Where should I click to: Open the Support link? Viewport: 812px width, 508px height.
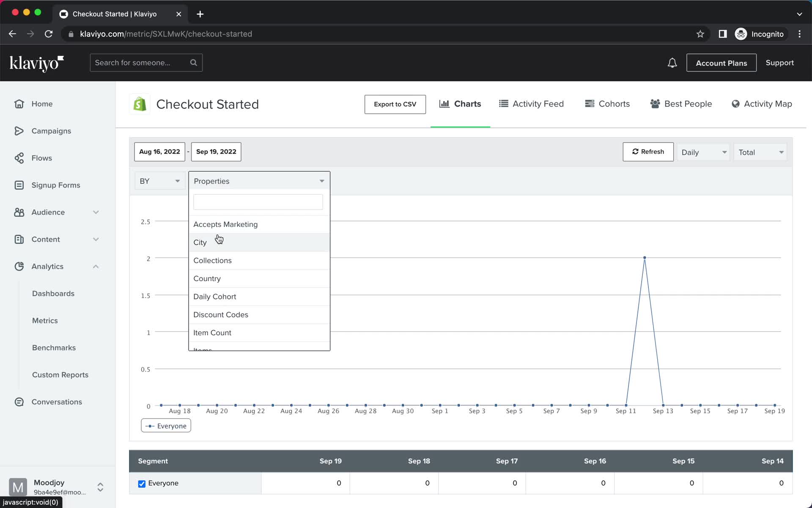tap(779, 63)
